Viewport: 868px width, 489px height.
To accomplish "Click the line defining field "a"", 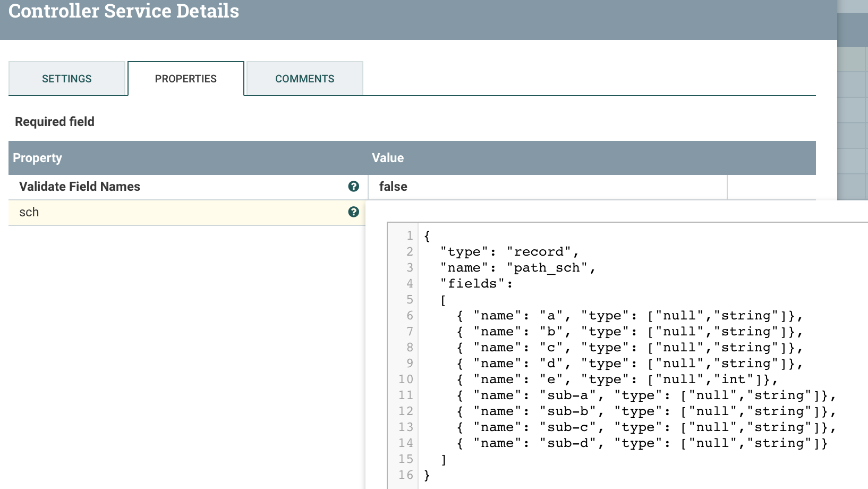I will (x=629, y=316).
